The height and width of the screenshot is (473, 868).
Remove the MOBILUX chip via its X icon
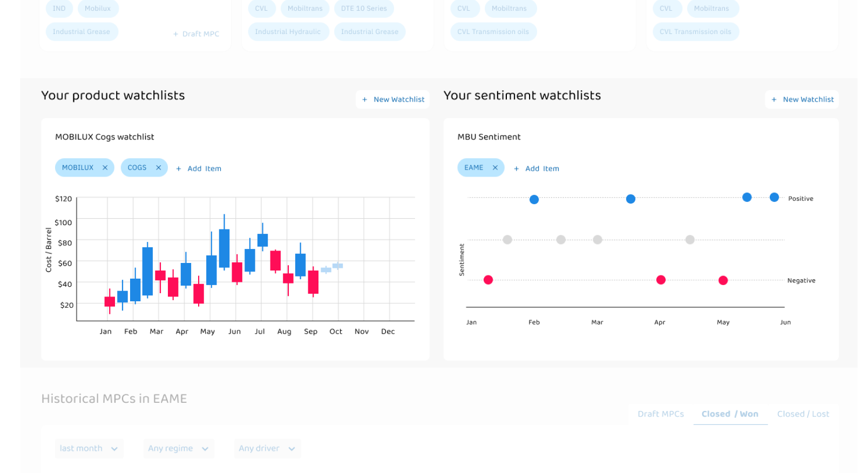[x=105, y=168]
